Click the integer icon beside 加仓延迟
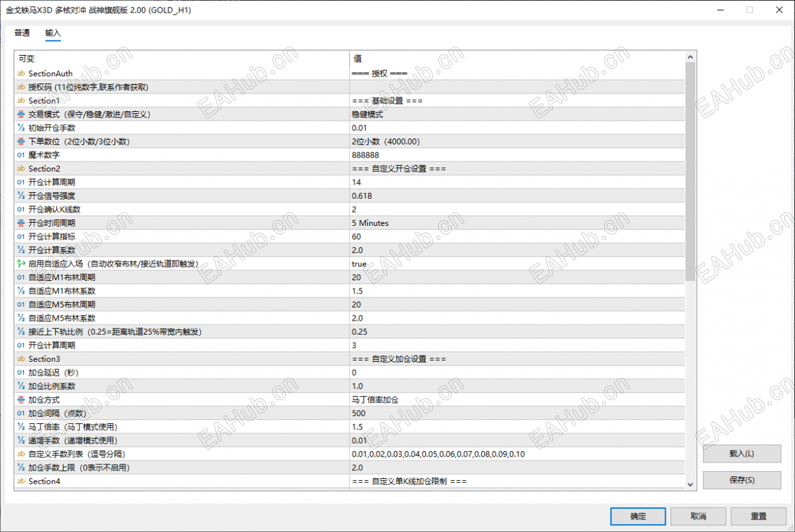The image size is (795, 532). coord(21,372)
